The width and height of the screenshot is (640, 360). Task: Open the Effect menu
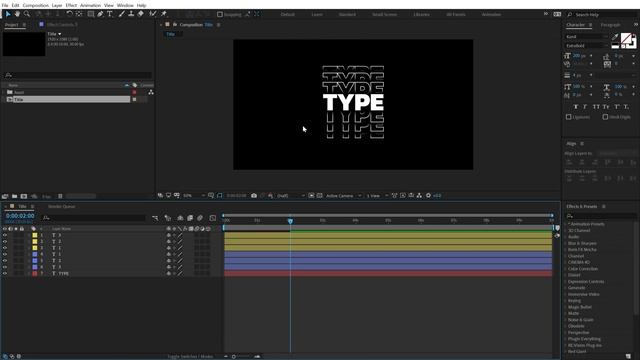click(71, 5)
